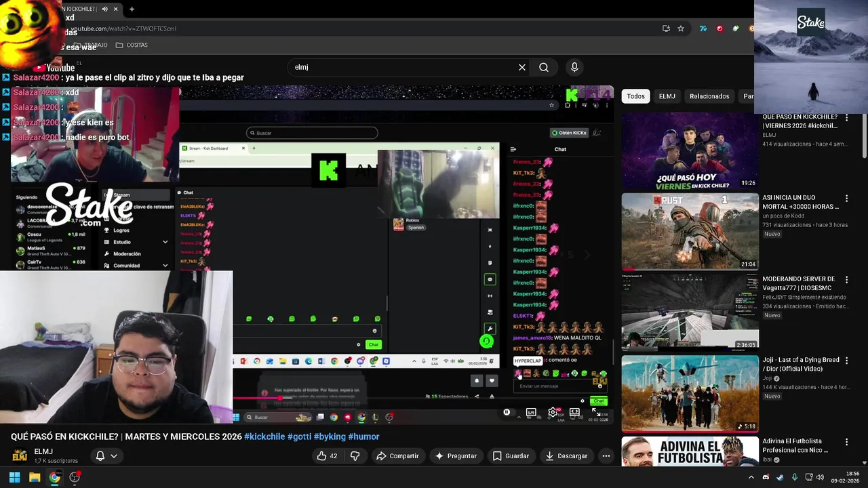The width and height of the screenshot is (868, 488).
Task: Open the COSITAS bookmarks folder
Action: (x=132, y=45)
